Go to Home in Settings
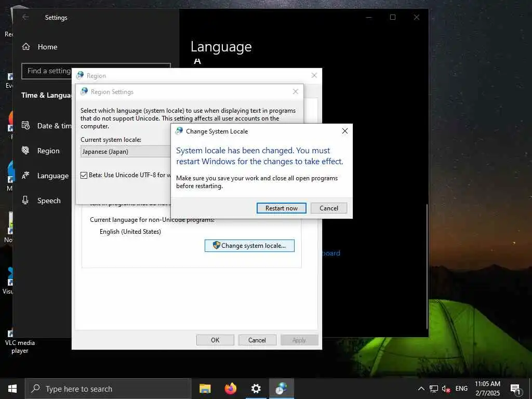Viewport: 532px width, 399px height. 47,47
